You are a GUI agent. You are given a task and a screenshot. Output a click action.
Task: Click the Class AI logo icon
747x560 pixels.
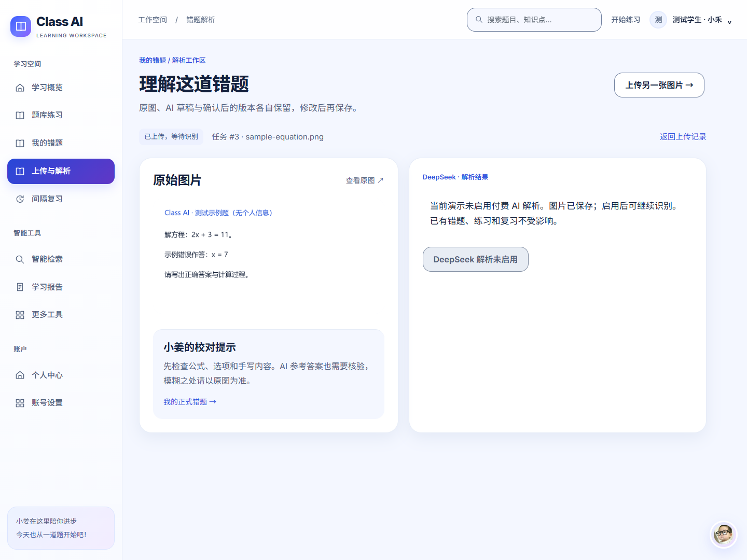(21, 26)
